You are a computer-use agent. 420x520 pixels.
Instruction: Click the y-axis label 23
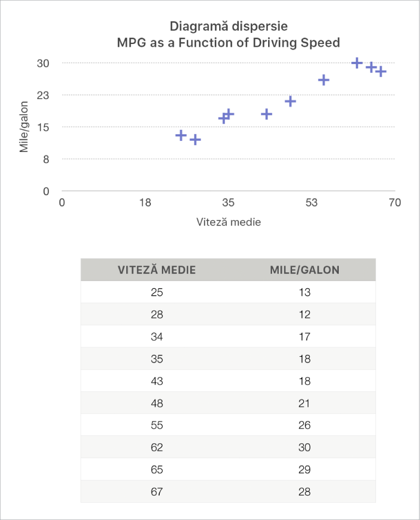(44, 95)
